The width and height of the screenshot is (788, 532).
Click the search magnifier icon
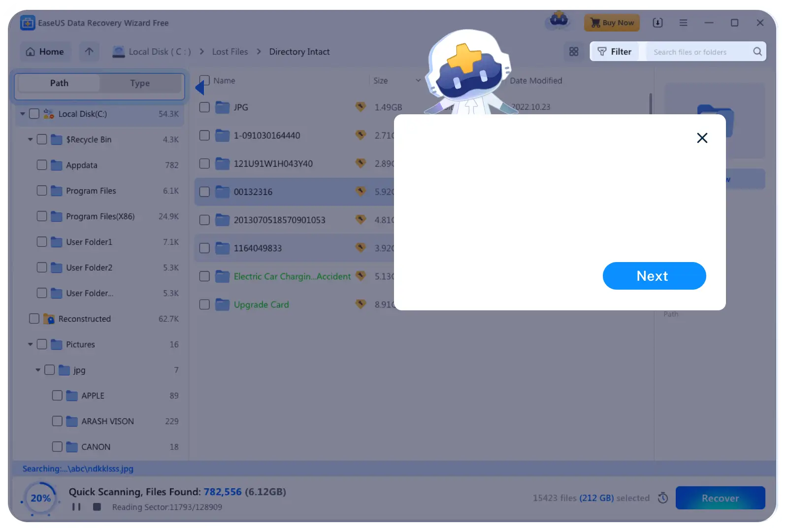757,52
